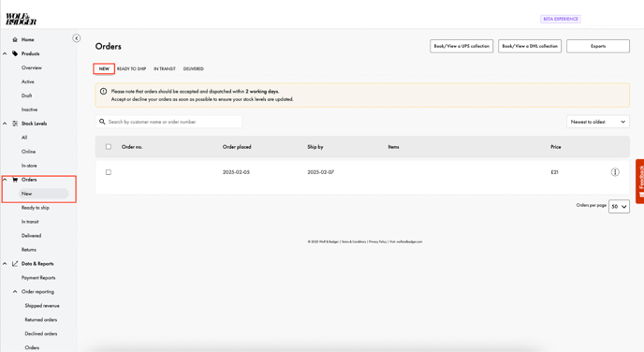The image size is (644, 352).
Task: Click the Stock Levels sliders icon
Action: [15, 124]
